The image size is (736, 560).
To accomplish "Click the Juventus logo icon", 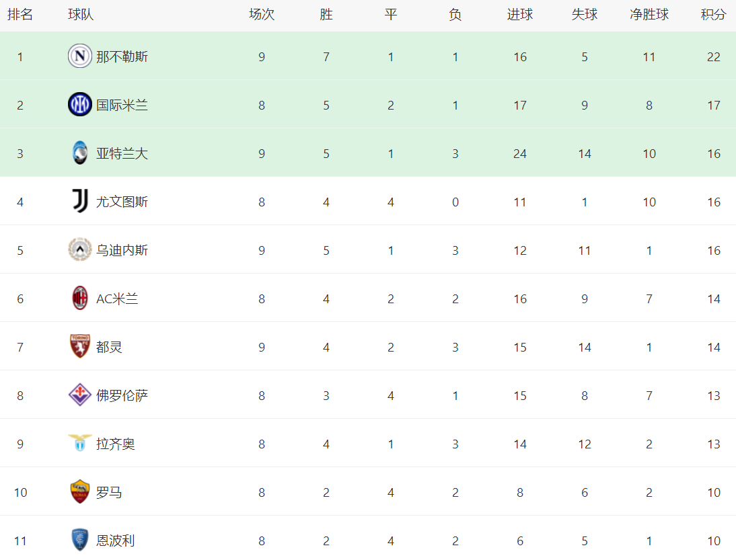I will [80, 202].
